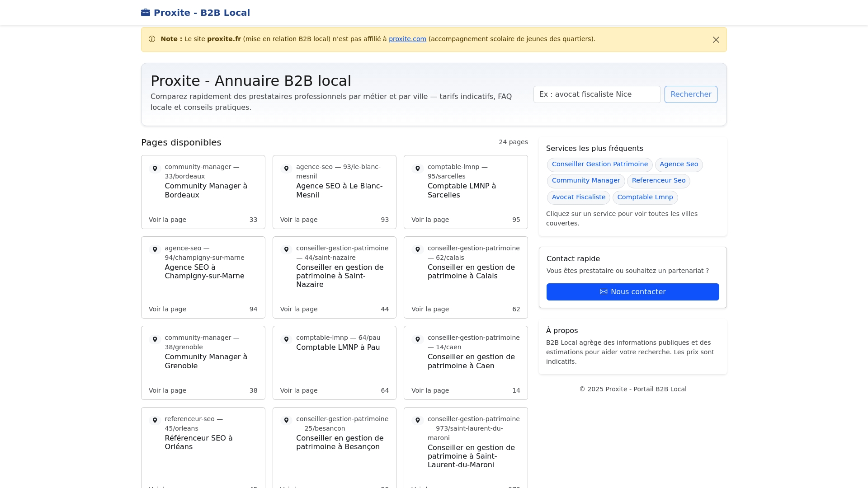
Task: Click the Nous contacter button
Action: coord(632,291)
